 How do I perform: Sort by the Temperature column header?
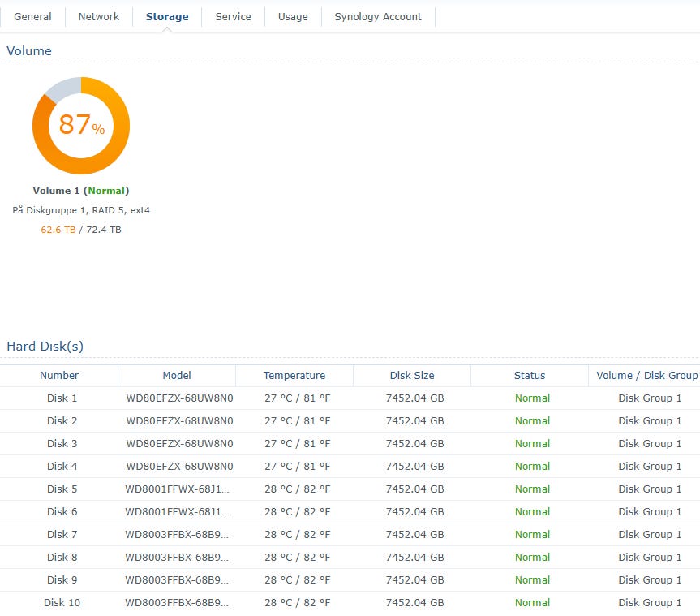pyautogui.click(x=294, y=376)
